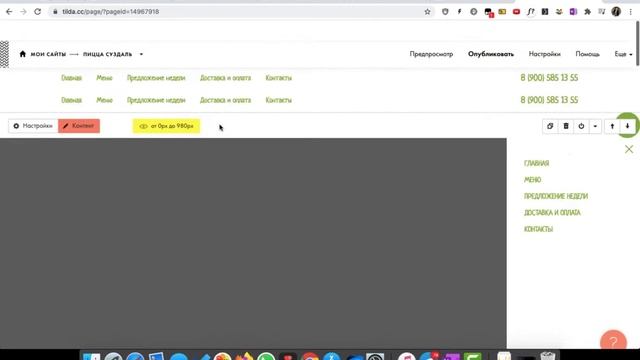Open the f? font finder extension

pyautogui.click(x=531, y=12)
